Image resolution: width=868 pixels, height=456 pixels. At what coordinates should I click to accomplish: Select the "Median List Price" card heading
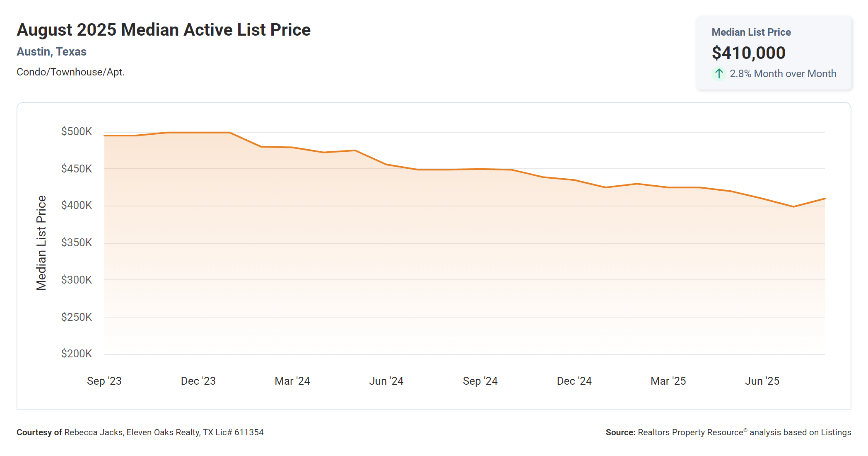(751, 32)
